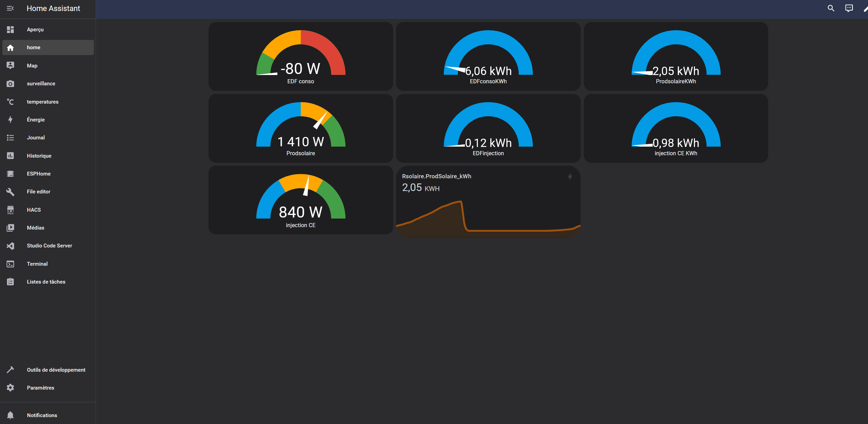
Task: Click the 6,06 kWh gauge reading
Action: tap(489, 71)
